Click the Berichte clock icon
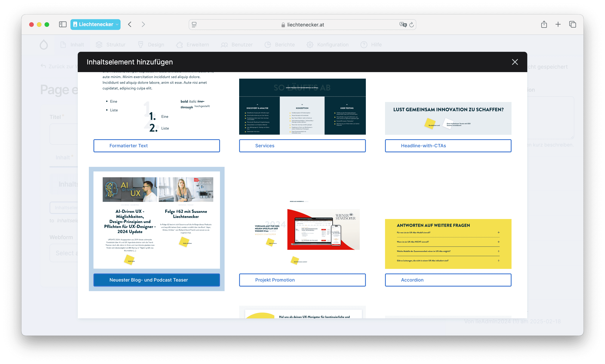The image size is (605, 364). pyautogui.click(x=268, y=44)
